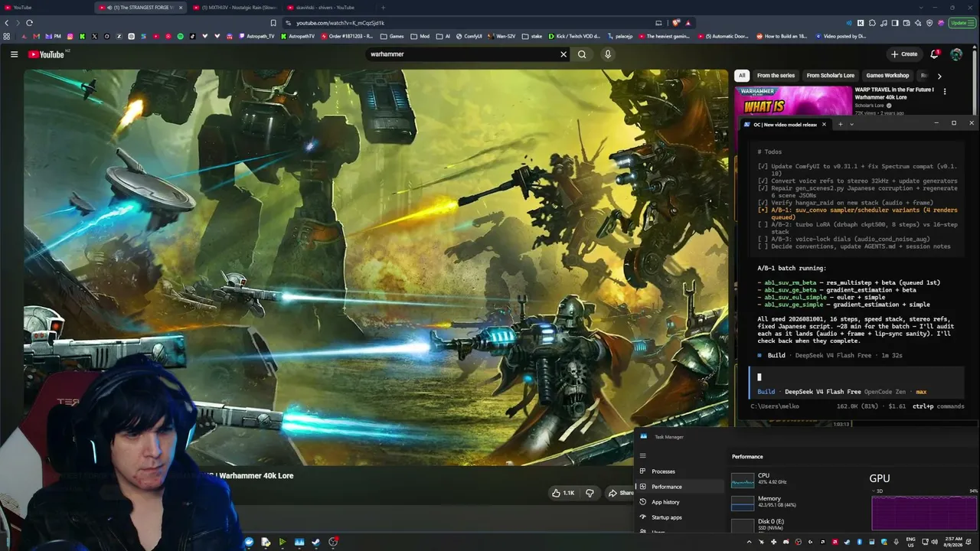Like the video with thumbs up
The height and width of the screenshot is (551, 980).
point(563,493)
